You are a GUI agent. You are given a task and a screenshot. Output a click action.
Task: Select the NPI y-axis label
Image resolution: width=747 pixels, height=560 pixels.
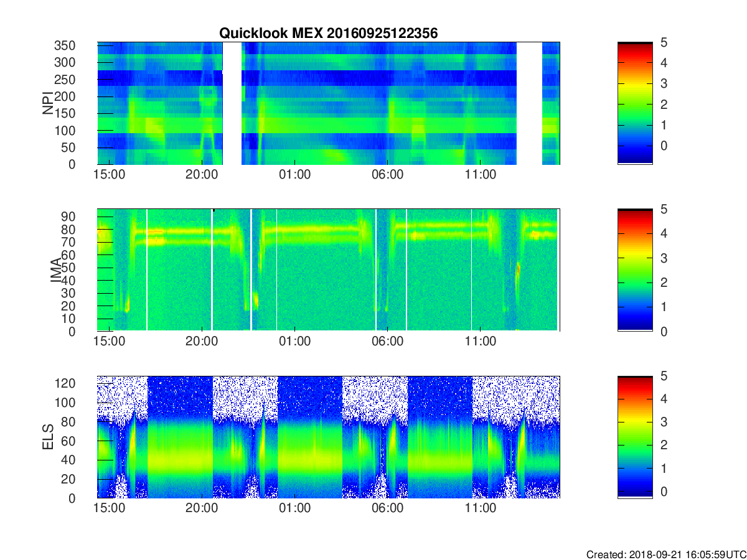point(48,103)
